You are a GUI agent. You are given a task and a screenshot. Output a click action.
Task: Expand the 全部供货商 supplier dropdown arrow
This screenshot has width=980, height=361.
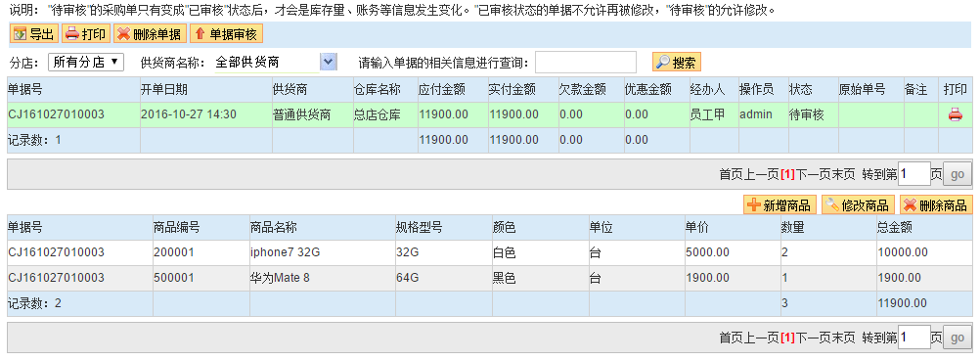(329, 62)
